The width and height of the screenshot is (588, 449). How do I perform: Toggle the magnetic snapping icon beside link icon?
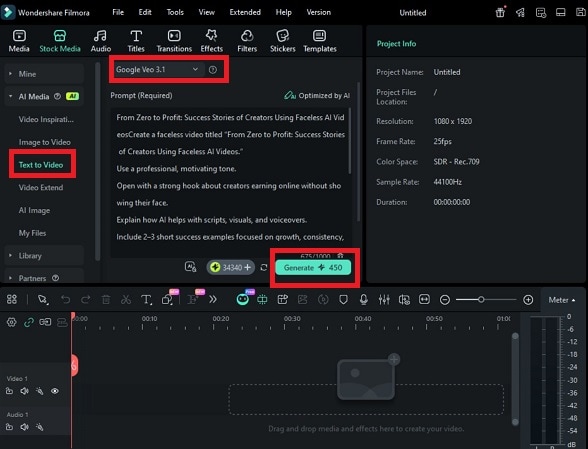[x=45, y=322]
